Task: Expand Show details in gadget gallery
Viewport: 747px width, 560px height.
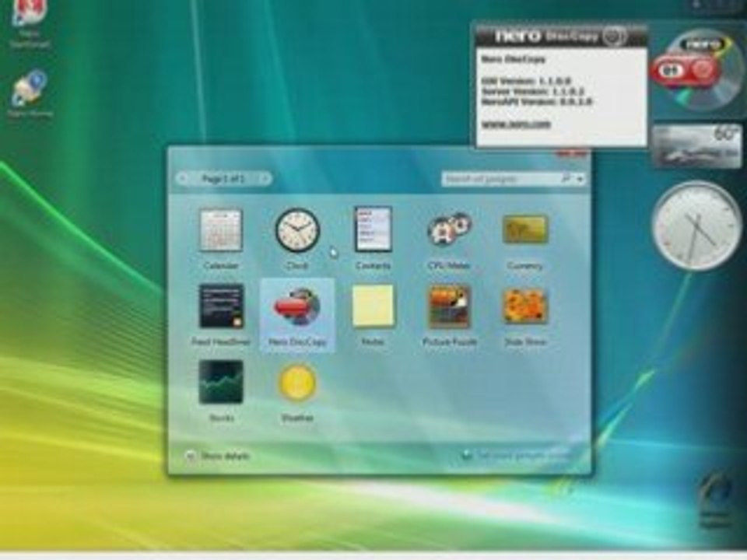Action: (x=218, y=457)
